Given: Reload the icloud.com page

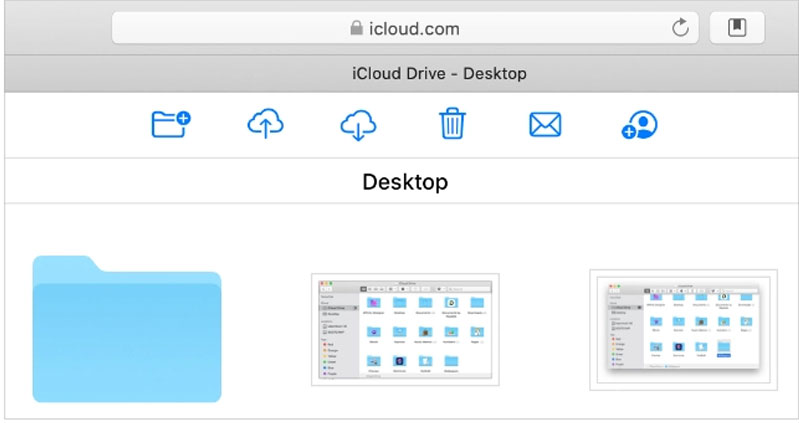Looking at the screenshot, I should click(680, 28).
